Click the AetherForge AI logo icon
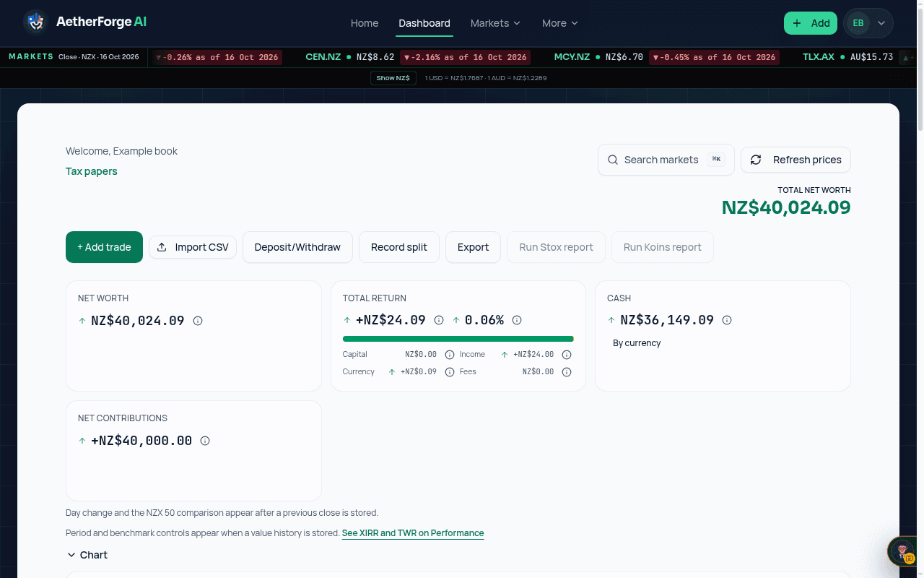This screenshot has width=924, height=578. pyautogui.click(x=35, y=22)
